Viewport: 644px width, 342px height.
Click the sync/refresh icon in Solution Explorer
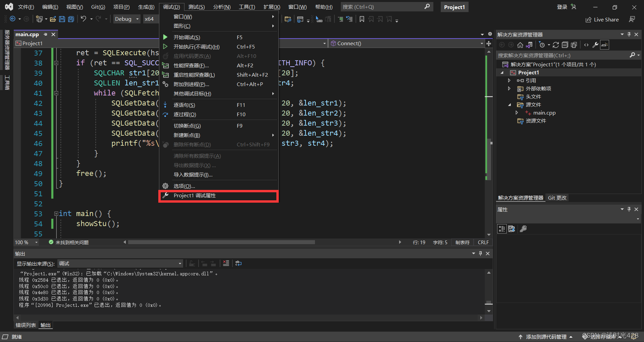click(556, 45)
